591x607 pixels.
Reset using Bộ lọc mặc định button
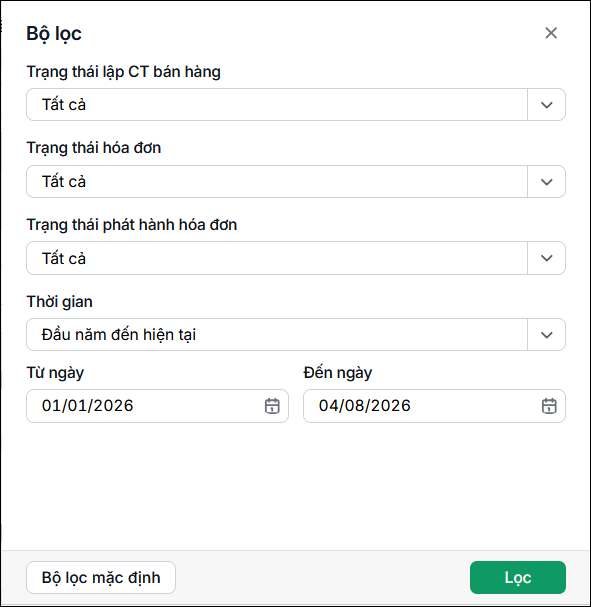coord(101,577)
